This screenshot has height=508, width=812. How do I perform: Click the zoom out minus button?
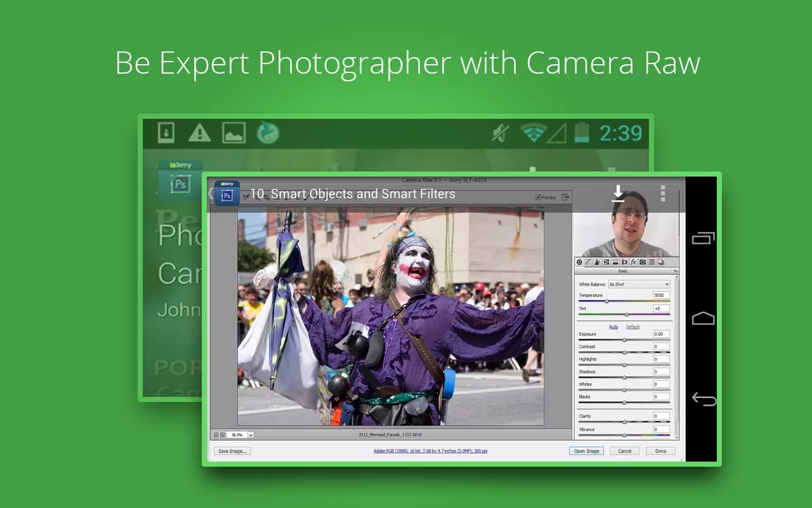click(216, 435)
